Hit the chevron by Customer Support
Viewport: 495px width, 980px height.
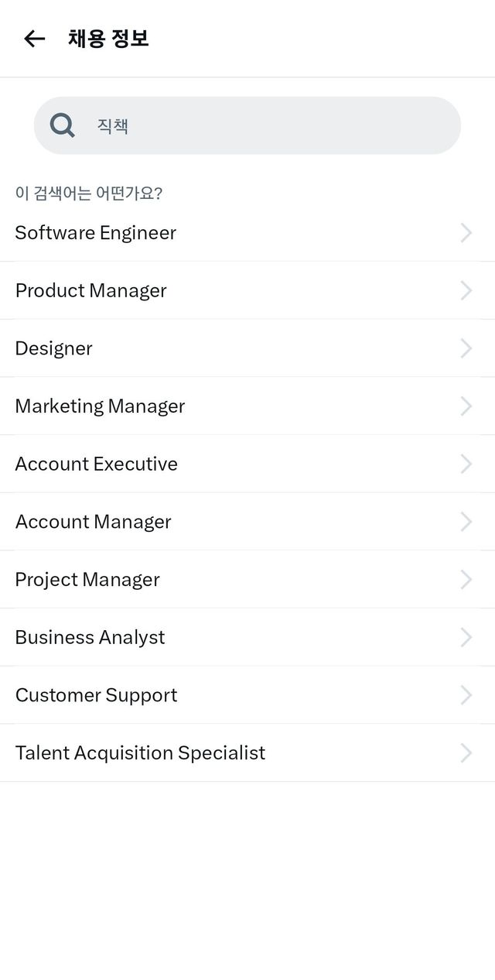coord(466,695)
